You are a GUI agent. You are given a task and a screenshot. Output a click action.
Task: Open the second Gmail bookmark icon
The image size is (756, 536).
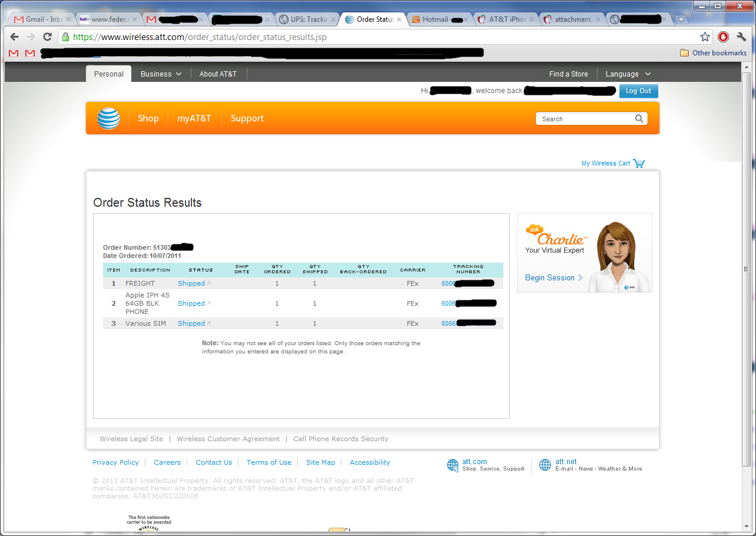pos(30,53)
